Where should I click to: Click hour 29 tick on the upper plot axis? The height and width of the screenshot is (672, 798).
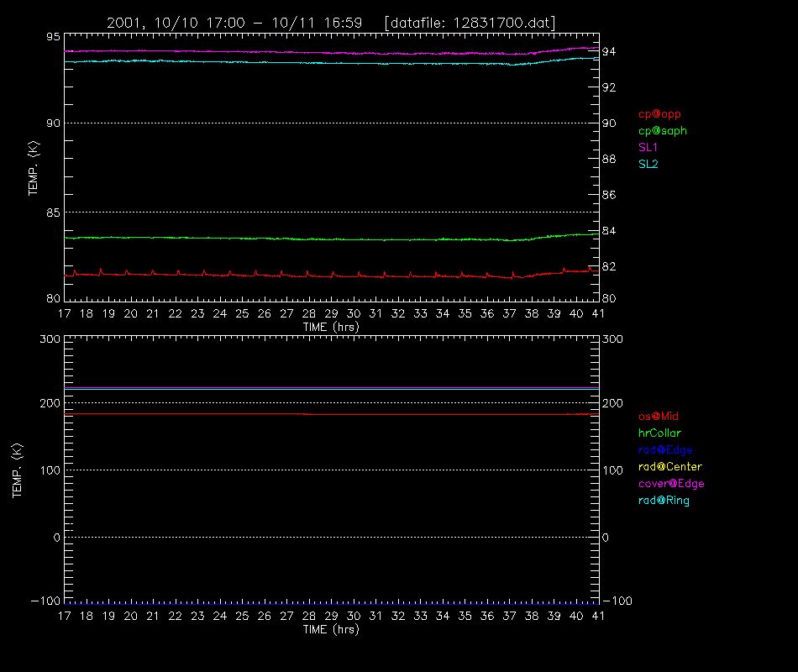click(331, 313)
